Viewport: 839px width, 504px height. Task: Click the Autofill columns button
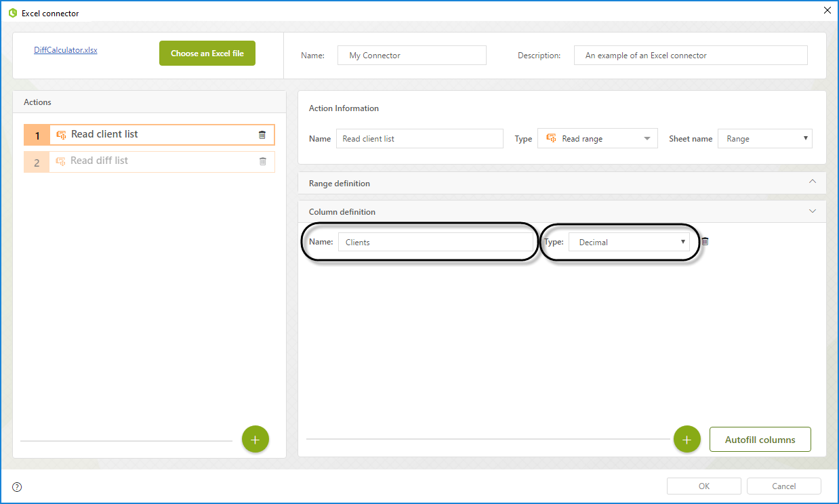[x=760, y=440]
